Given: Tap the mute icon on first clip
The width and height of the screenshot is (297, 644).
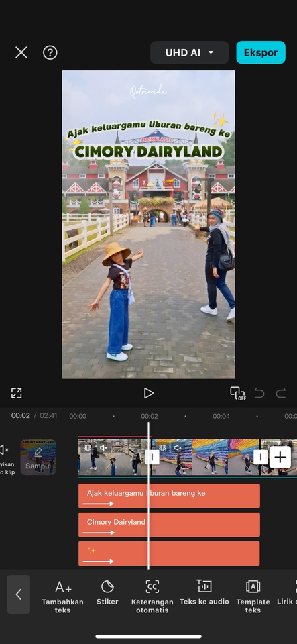Looking at the screenshot, I should (x=103, y=447).
